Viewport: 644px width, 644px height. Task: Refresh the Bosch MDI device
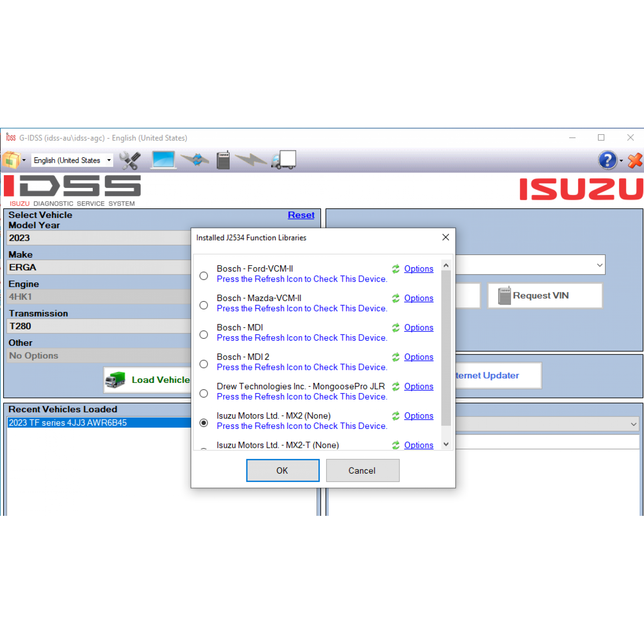(x=396, y=327)
